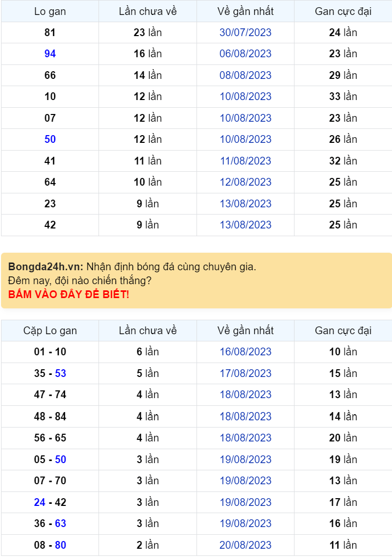Click date 12/08/2023 for number 64
This screenshot has height=558, width=392.
coord(245,182)
